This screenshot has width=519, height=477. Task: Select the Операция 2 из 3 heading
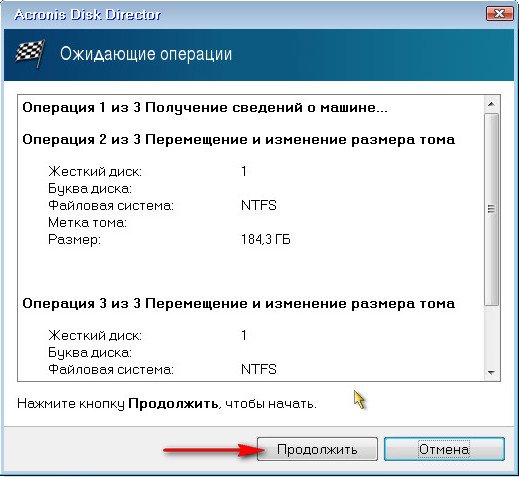tap(238, 139)
